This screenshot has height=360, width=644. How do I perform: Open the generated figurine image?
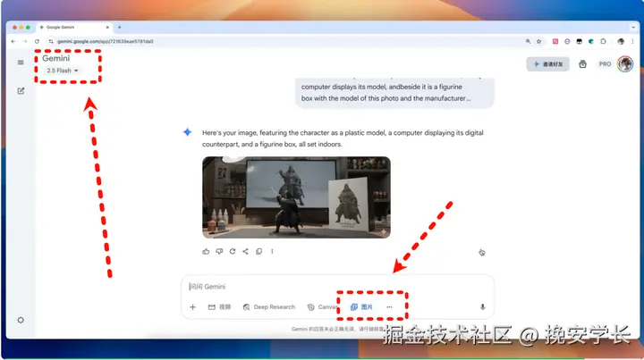click(296, 197)
